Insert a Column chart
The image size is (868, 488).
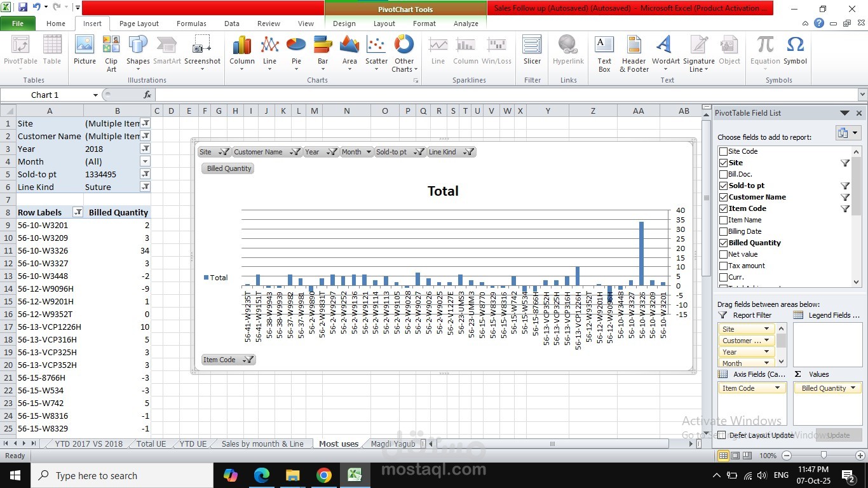click(242, 54)
